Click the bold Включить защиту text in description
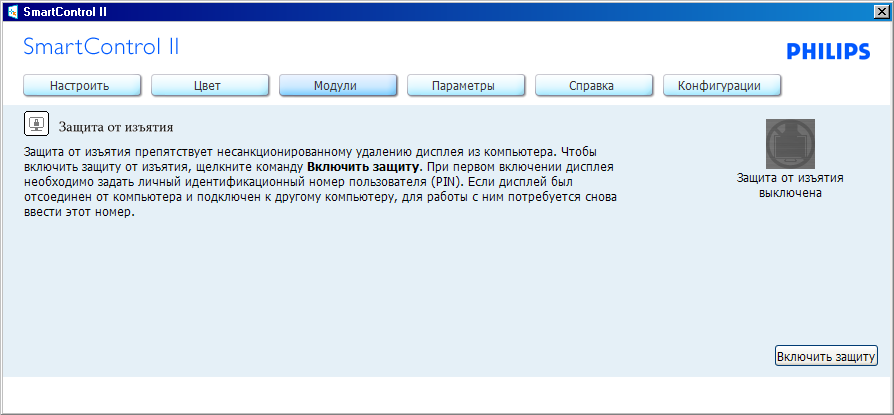This screenshot has height=415, width=894. click(x=364, y=168)
